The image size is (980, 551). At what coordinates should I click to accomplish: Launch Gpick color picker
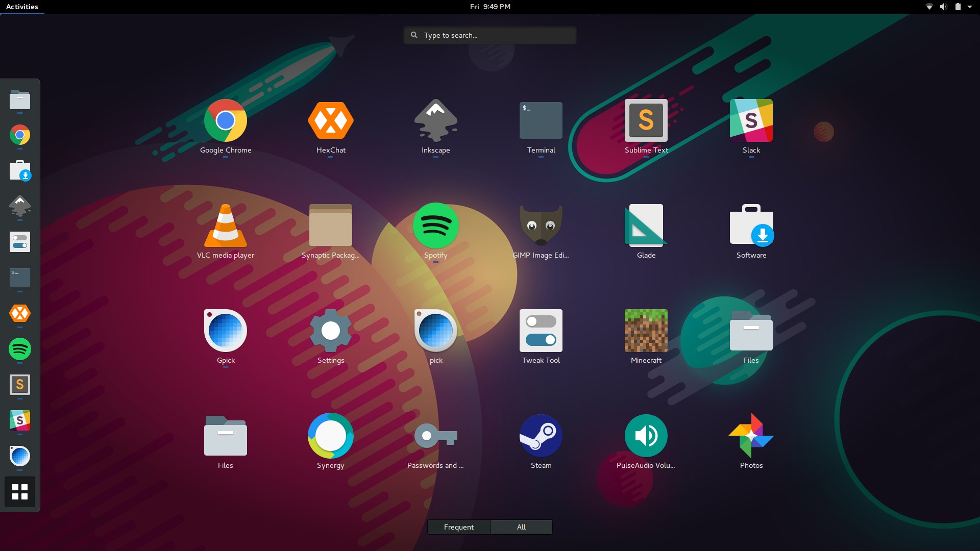pyautogui.click(x=226, y=331)
